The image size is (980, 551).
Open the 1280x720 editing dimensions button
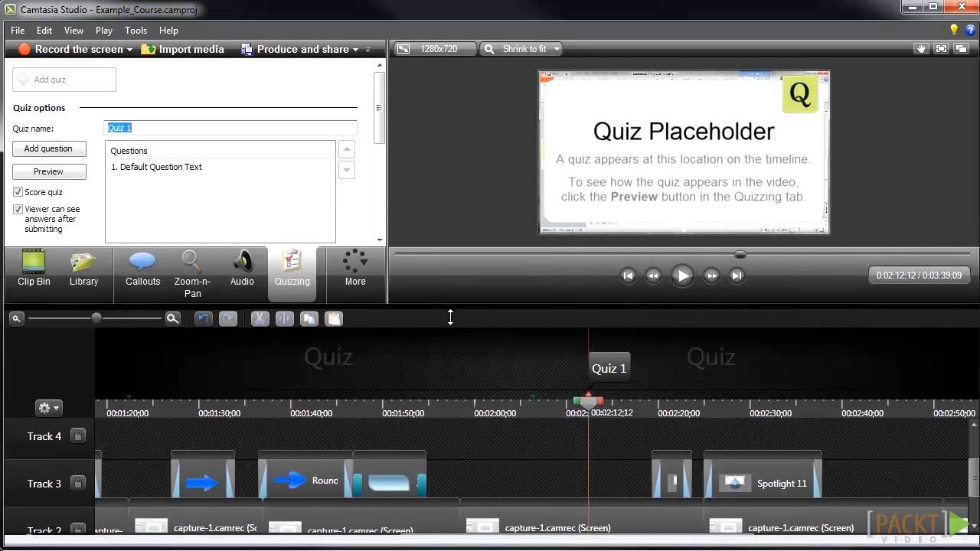pyautogui.click(x=434, y=49)
